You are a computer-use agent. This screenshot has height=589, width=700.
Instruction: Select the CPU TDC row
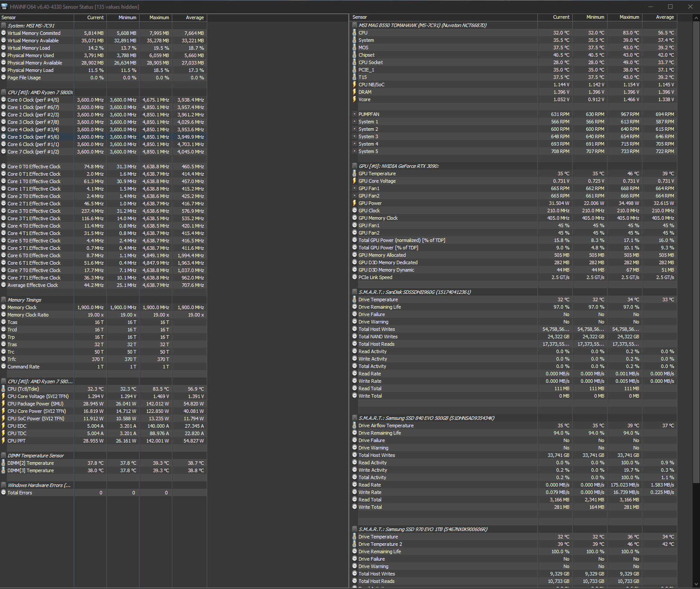103,433
